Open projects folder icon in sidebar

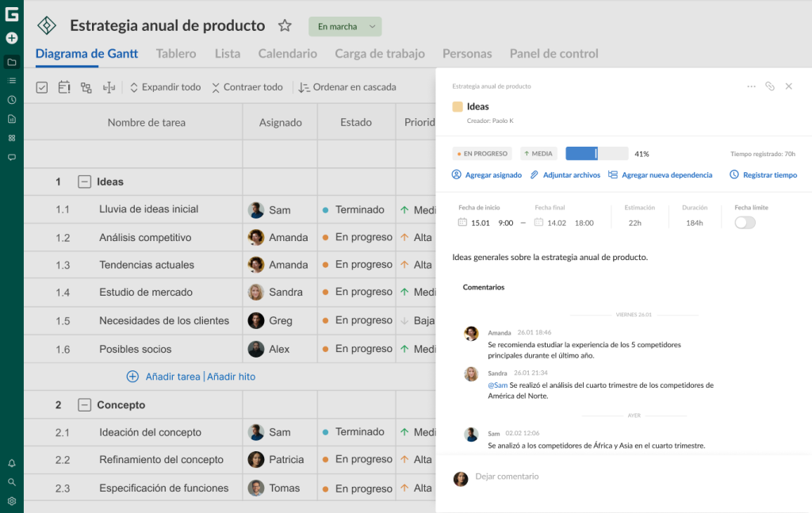point(11,62)
